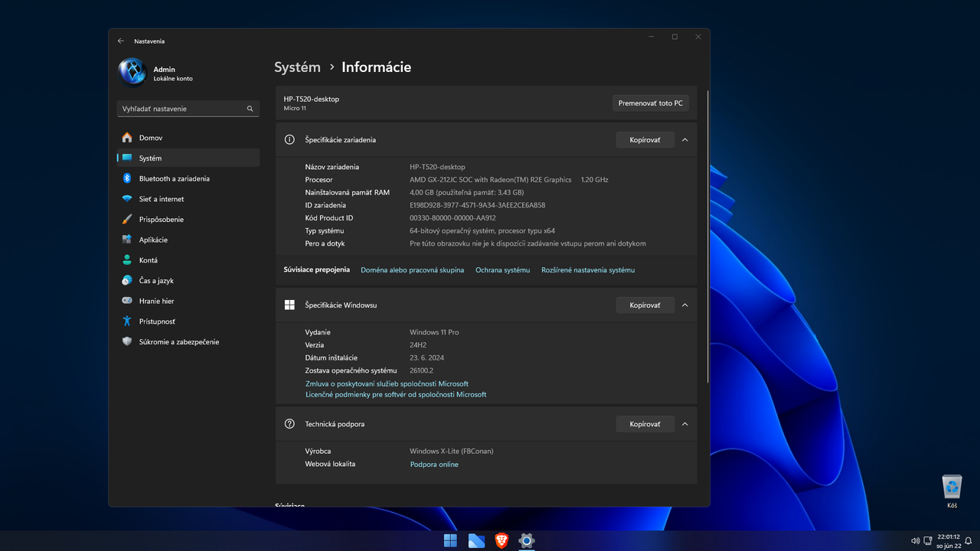Click the Čas a jazyk globe icon
The image size is (980, 551).
click(127, 281)
